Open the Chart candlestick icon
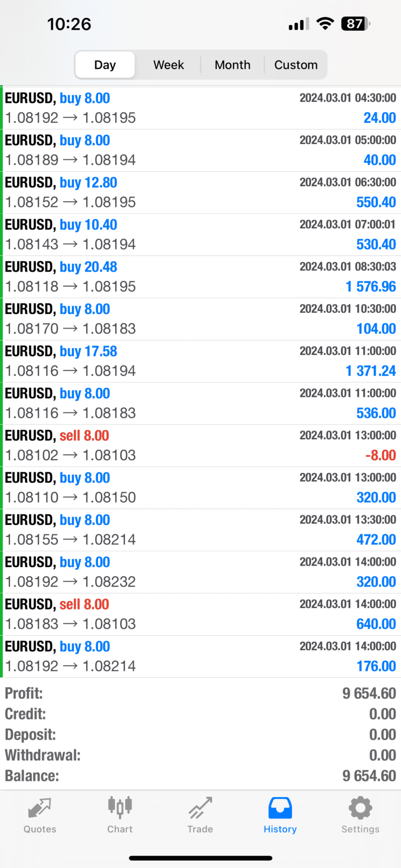The image size is (401, 868). [120, 807]
